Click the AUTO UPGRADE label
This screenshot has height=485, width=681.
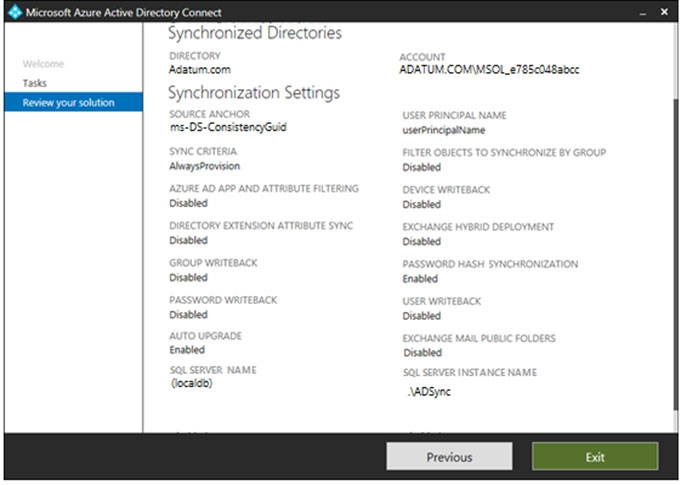[x=205, y=336]
